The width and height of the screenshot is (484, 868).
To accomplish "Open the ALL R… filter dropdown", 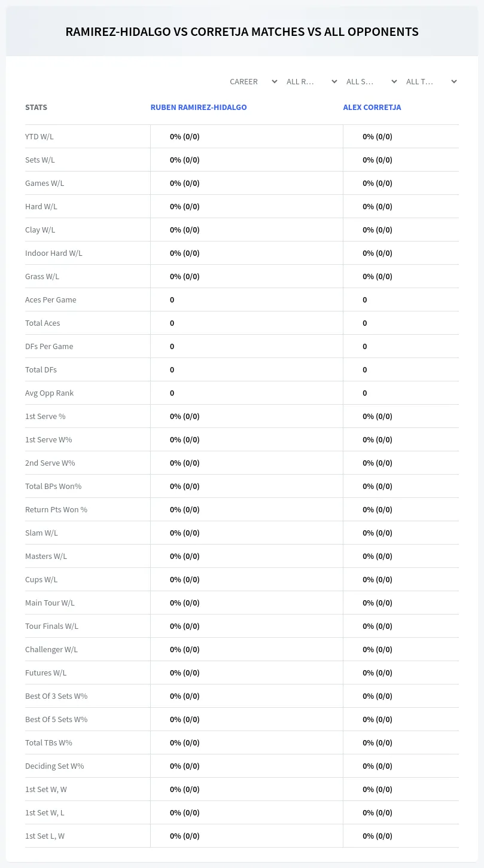I will (311, 81).
